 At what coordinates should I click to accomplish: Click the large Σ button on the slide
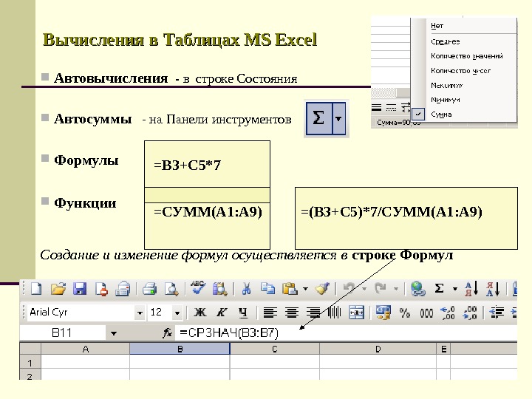(318, 119)
